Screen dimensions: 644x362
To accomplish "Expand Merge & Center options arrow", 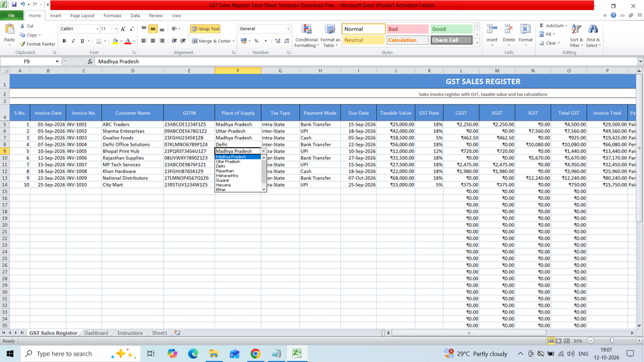I will tap(234, 41).
